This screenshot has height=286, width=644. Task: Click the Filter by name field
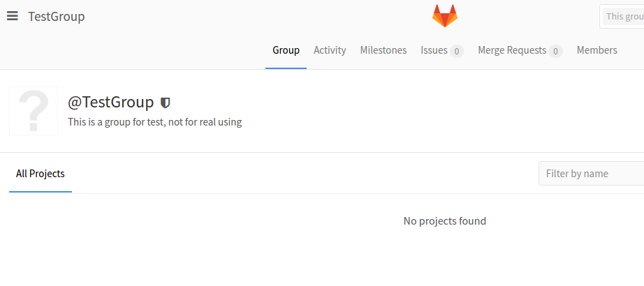click(x=592, y=174)
